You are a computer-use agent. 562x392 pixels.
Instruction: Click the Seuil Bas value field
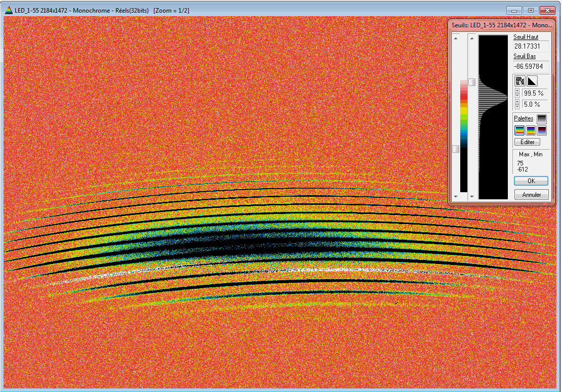pos(531,66)
